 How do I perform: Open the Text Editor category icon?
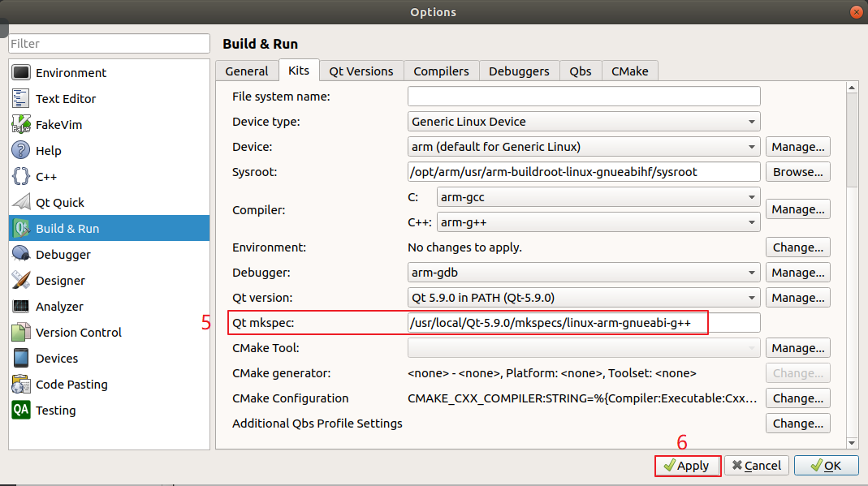pos(21,98)
